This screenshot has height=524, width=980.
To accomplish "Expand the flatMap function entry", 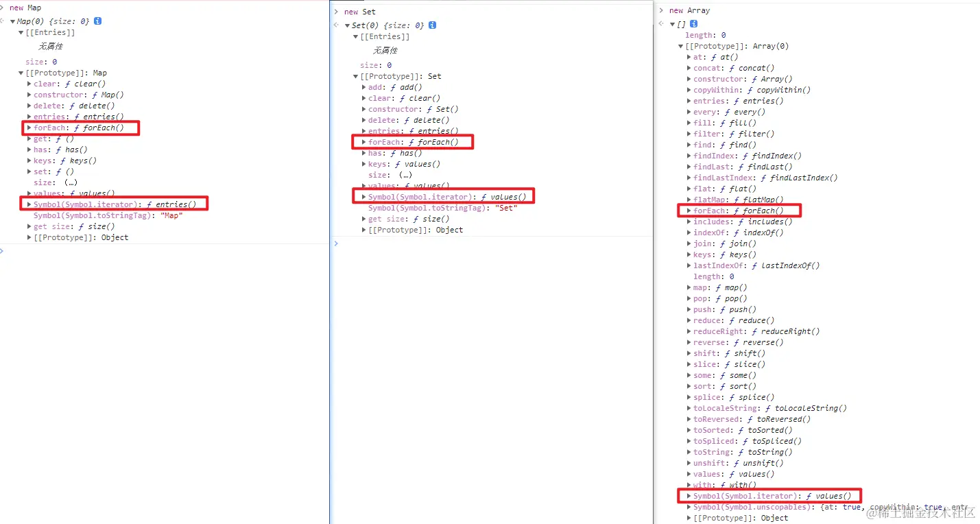I will click(689, 200).
